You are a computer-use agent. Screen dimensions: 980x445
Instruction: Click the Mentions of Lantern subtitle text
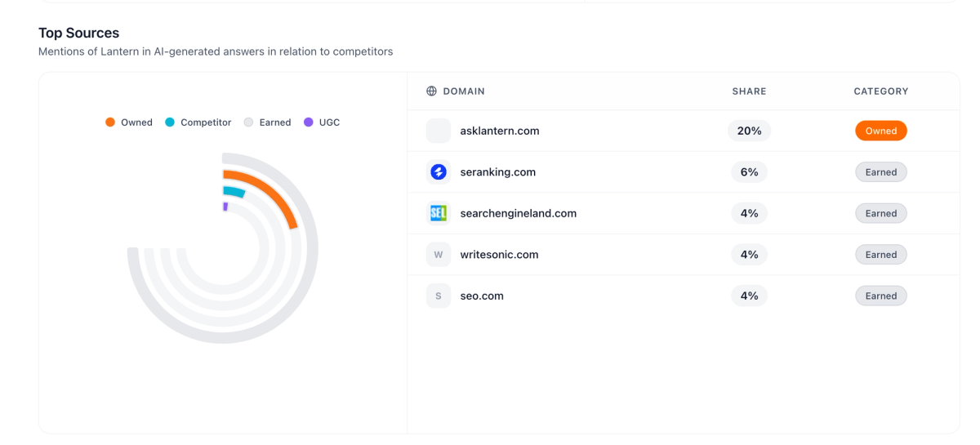[216, 51]
